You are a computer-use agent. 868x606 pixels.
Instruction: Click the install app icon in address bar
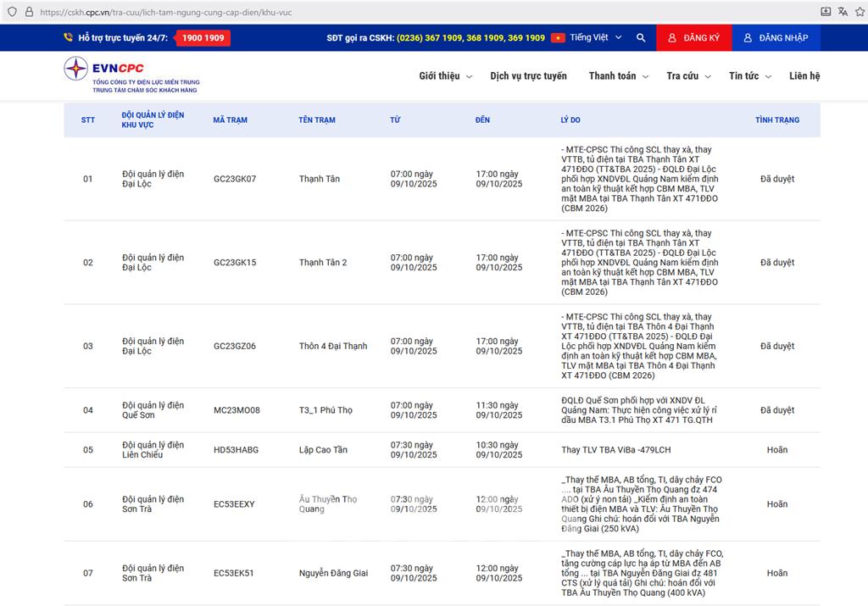coord(826,12)
